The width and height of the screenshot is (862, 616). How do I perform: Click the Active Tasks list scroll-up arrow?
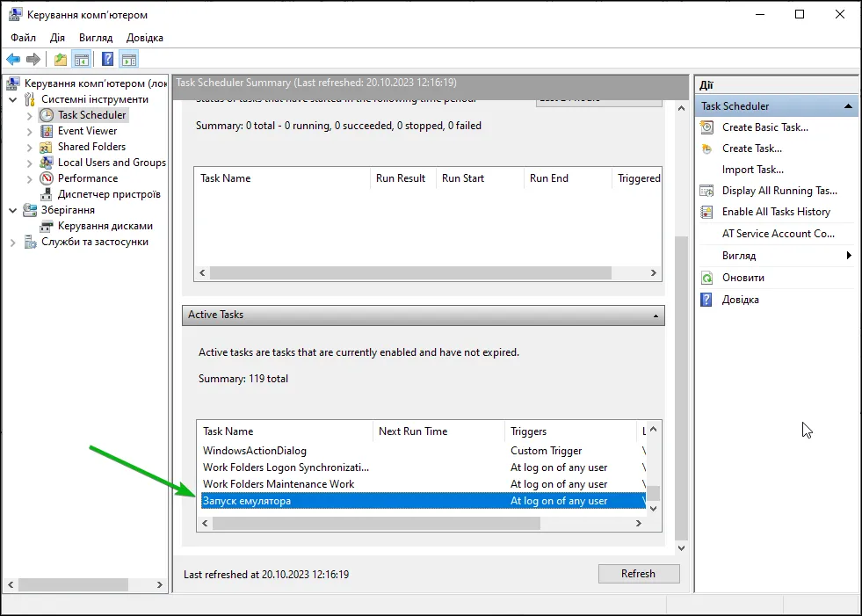(653, 429)
